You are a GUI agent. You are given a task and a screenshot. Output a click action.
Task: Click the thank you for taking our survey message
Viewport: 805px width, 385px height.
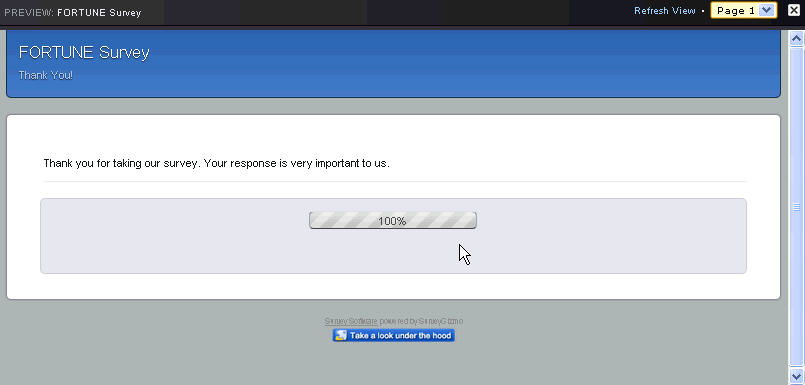point(217,164)
